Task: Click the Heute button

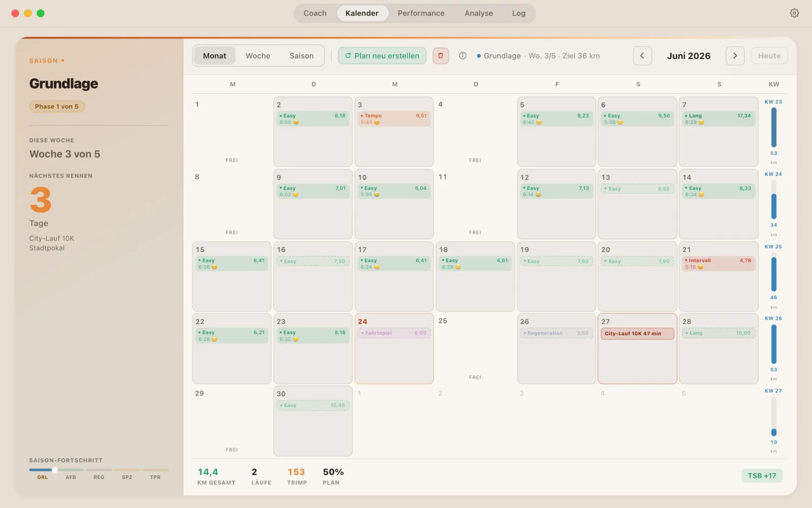Action: tap(769, 56)
